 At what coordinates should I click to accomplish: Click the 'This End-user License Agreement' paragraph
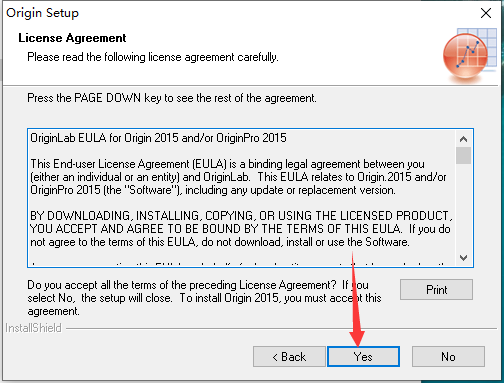tap(238, 177)
